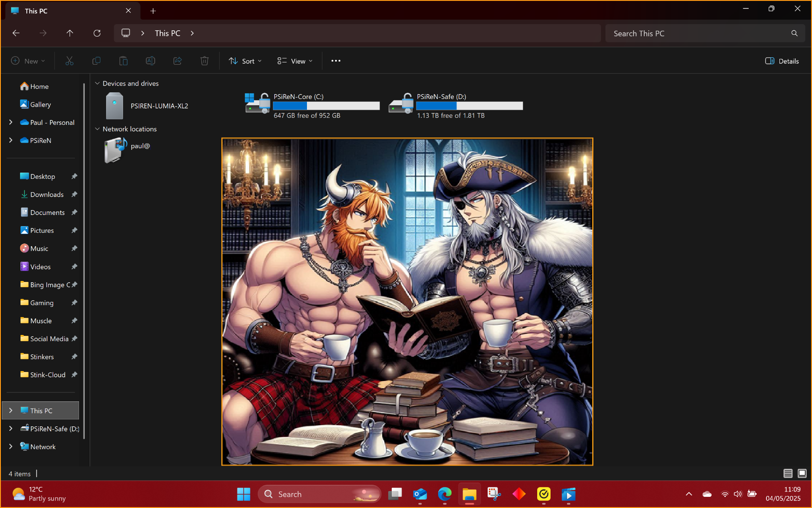Select Downloads in the navigation pane
Screen dimensions: 812x508
[47, 194]
